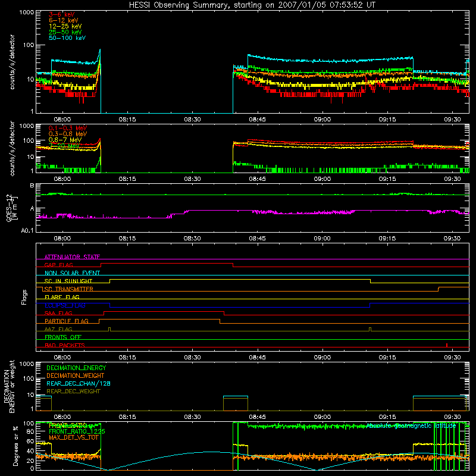Click the DECIMATION_WEIGHT legend label
This screenshot has width=476, height=476.
click(x=76, y=375)
